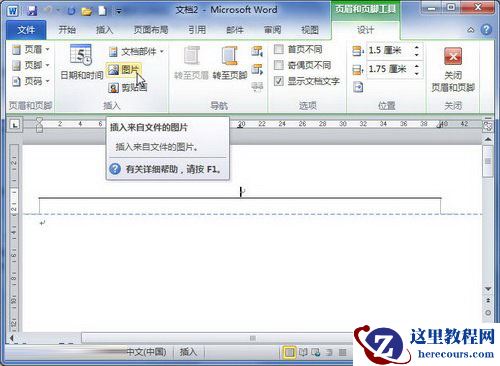Toggle ruler view button above vertical scrollbar
The image size is (500, 366).
click(x=488, y=126)
